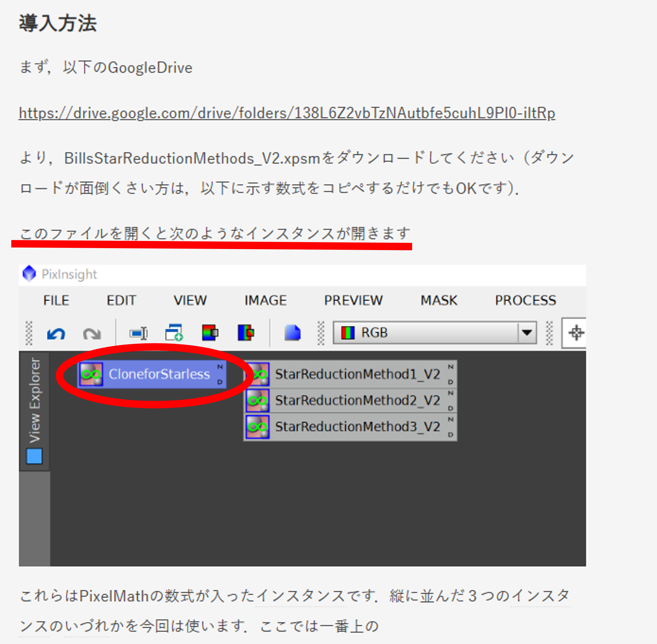The height and width of the screenshot is (644, 657).
Task: Open the EDIT menu
Action: (121, 300)
